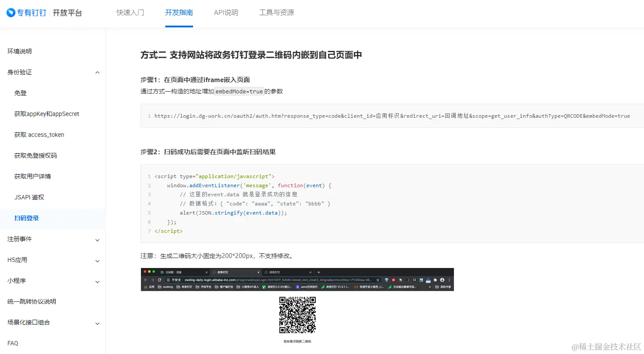Select the 开发指南 tab
644x354 pixels.
pyautogui.click(x=179, y=13)
